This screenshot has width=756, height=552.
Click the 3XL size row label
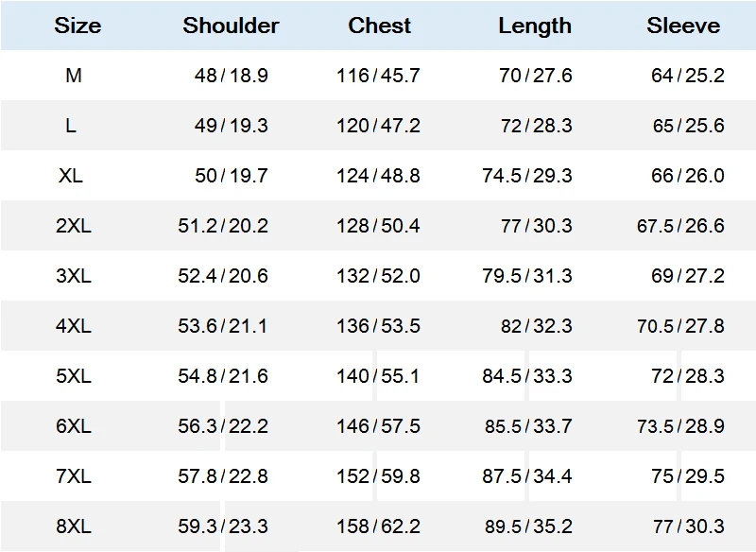(x=74, y=276)
